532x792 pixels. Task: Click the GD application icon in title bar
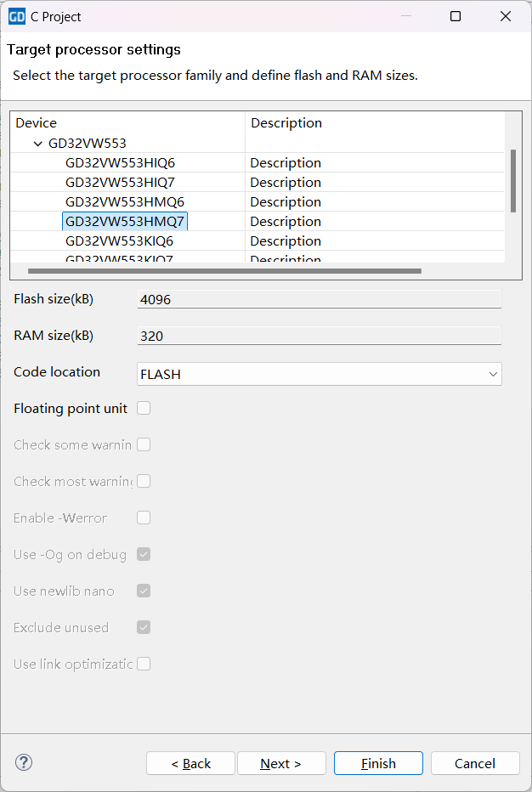16,16
